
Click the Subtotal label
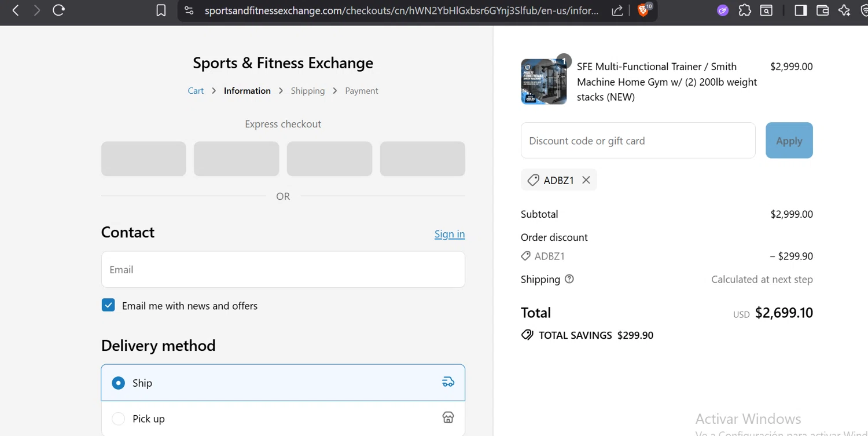pyautogui.click(x=539, y=214)
